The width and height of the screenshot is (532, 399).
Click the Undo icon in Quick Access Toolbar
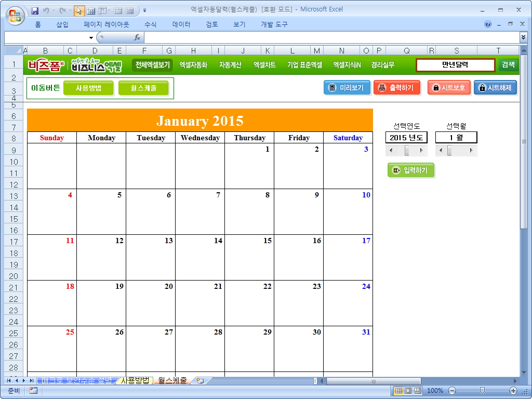pyautogui.click(x=46, y=11)
